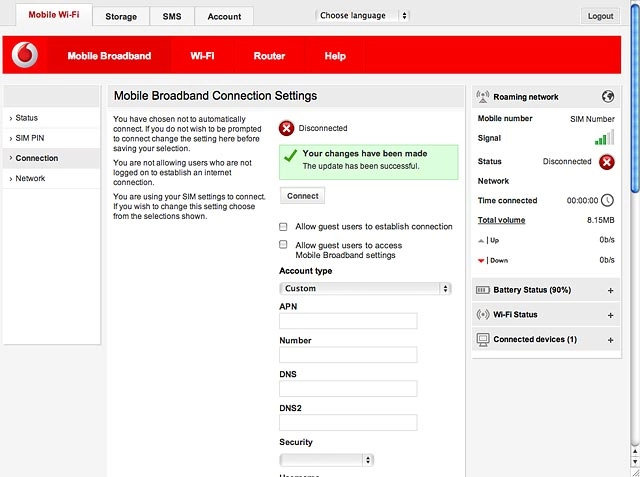Click the 00:00:00 time connected value
Screen dimensions: 640x477
(582, 200)
